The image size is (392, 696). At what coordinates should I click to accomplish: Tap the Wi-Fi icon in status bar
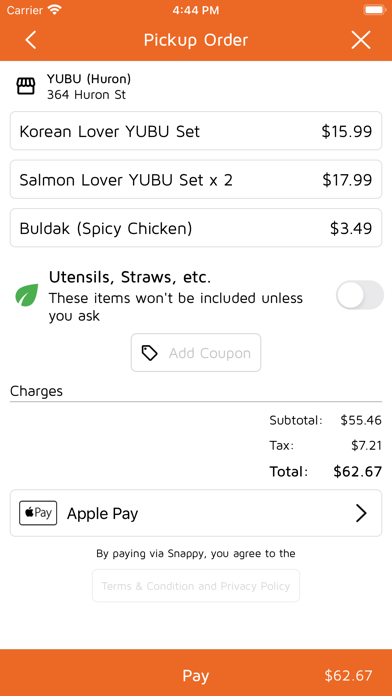pos(55,10)
